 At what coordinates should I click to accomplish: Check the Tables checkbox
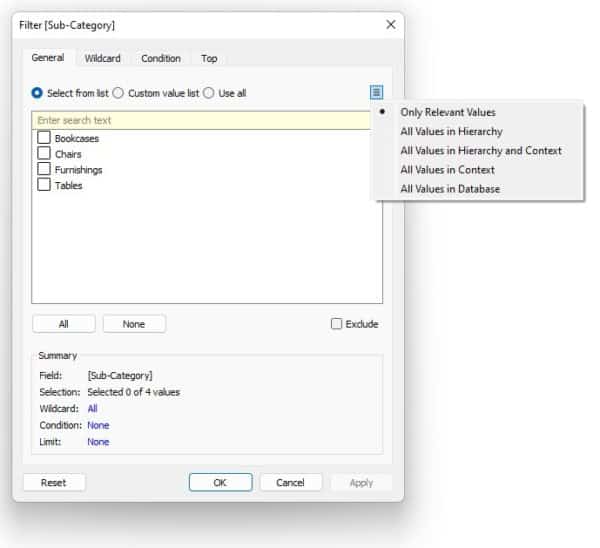coord(44,184)
